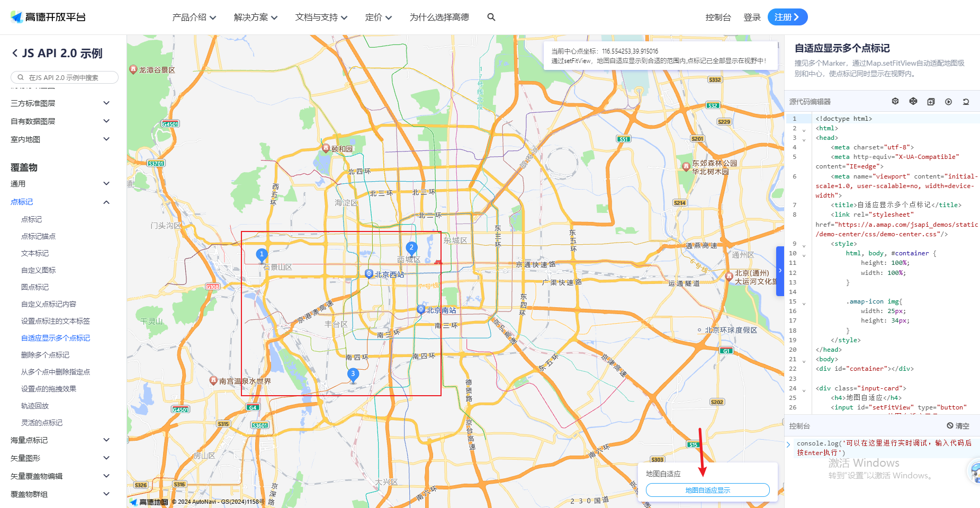Select 自适应显示多个点标记 example
This screenshot has height=508, width=980.
point(56,338)
